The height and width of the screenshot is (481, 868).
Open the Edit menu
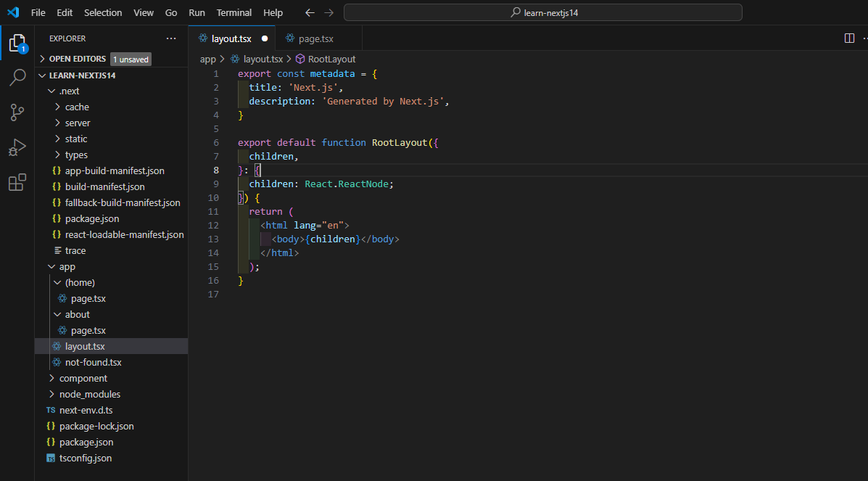point(65,13)
